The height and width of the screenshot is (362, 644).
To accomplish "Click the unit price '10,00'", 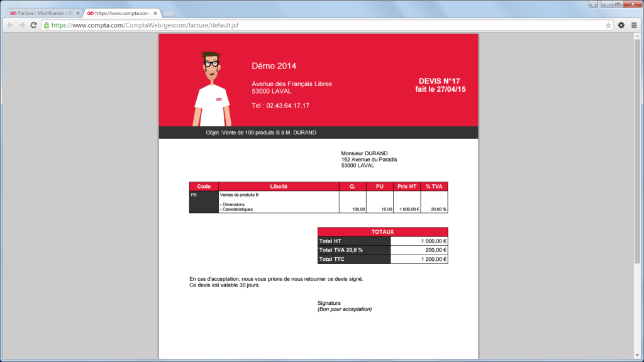I will point(387,209).
